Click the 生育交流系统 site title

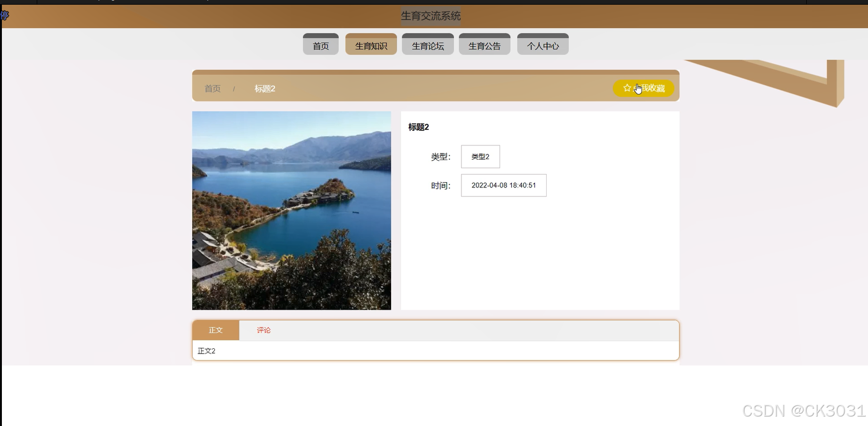(x=431, y=16)
